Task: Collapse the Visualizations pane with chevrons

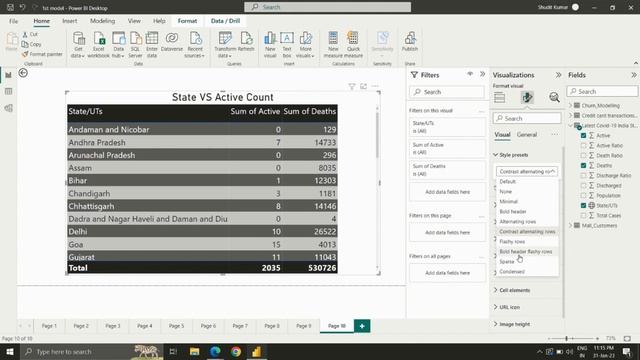Action: (x=558, y=75)
